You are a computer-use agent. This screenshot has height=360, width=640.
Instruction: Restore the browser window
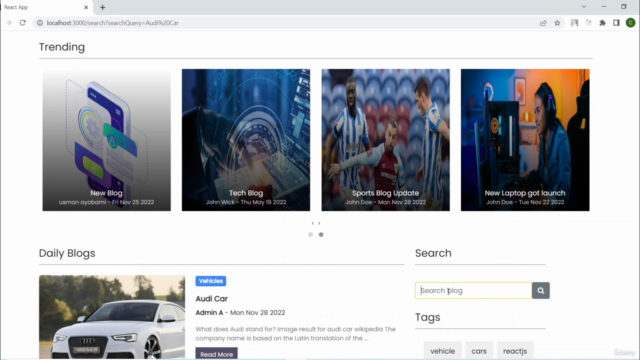(624, 7)
